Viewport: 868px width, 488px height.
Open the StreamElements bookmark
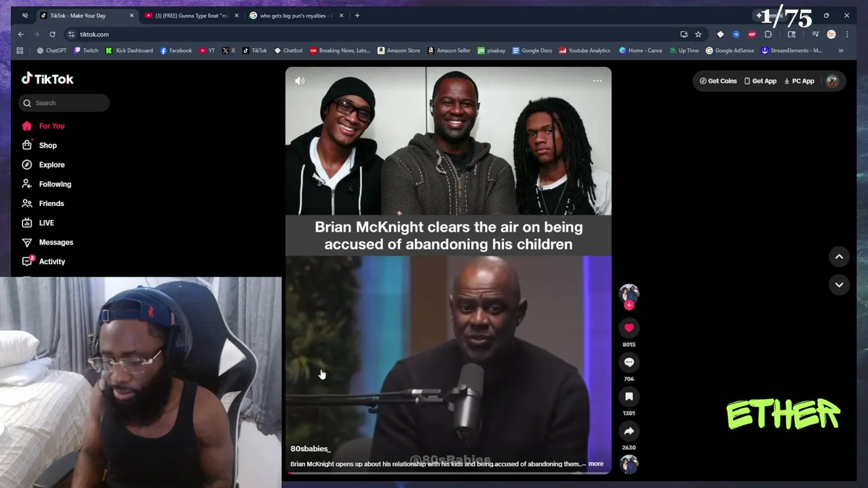click(791, 51)
